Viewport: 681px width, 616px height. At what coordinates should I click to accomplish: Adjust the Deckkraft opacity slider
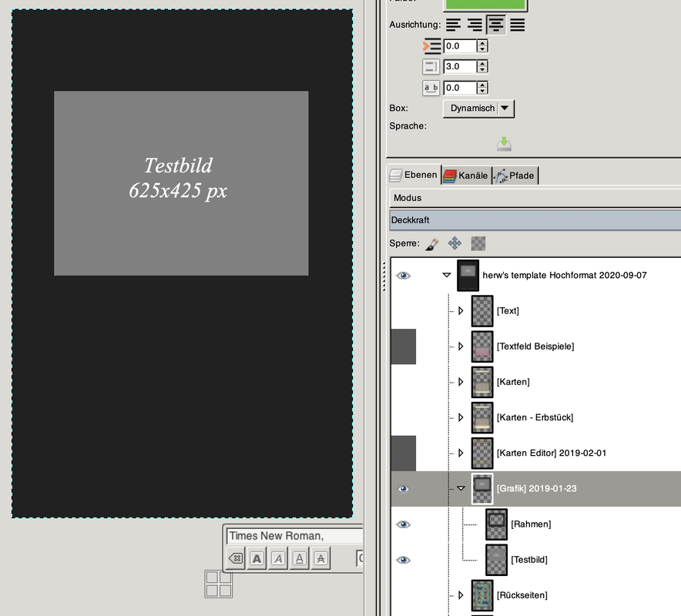(535, 220)
